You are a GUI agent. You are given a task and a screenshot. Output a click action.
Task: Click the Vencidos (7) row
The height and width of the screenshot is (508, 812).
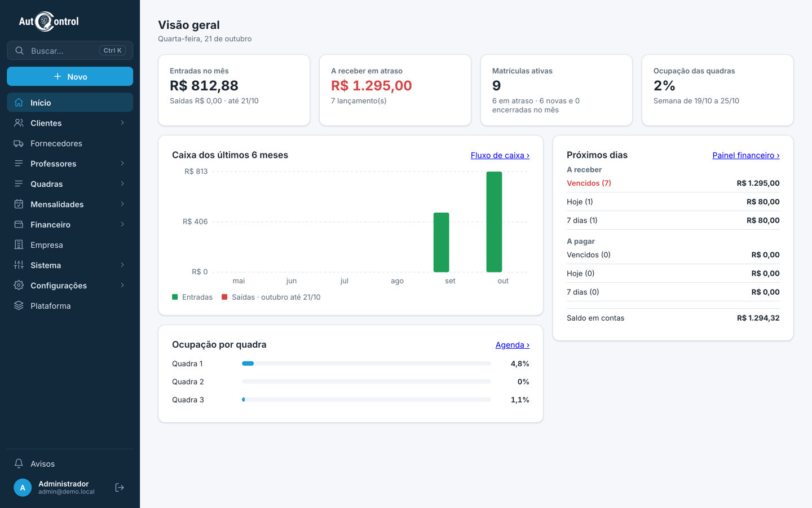[673, 183]
